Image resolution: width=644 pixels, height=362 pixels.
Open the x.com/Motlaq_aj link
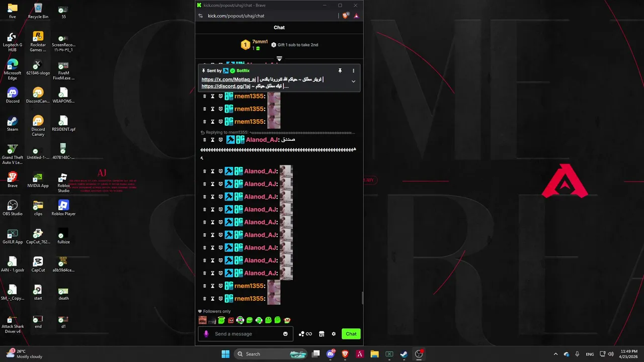coord(229,79)
